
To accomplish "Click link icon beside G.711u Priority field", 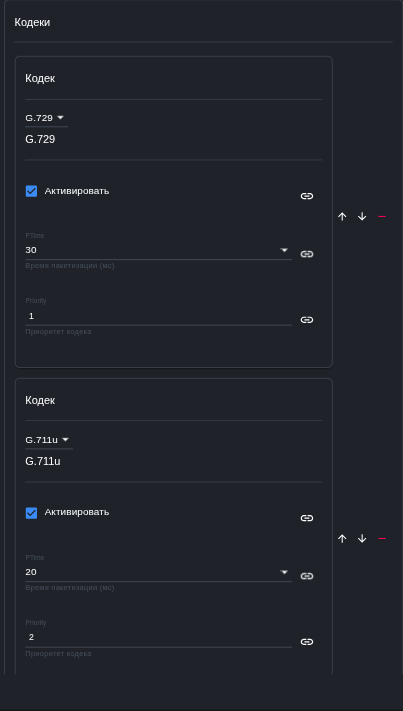I will point(307,642).
